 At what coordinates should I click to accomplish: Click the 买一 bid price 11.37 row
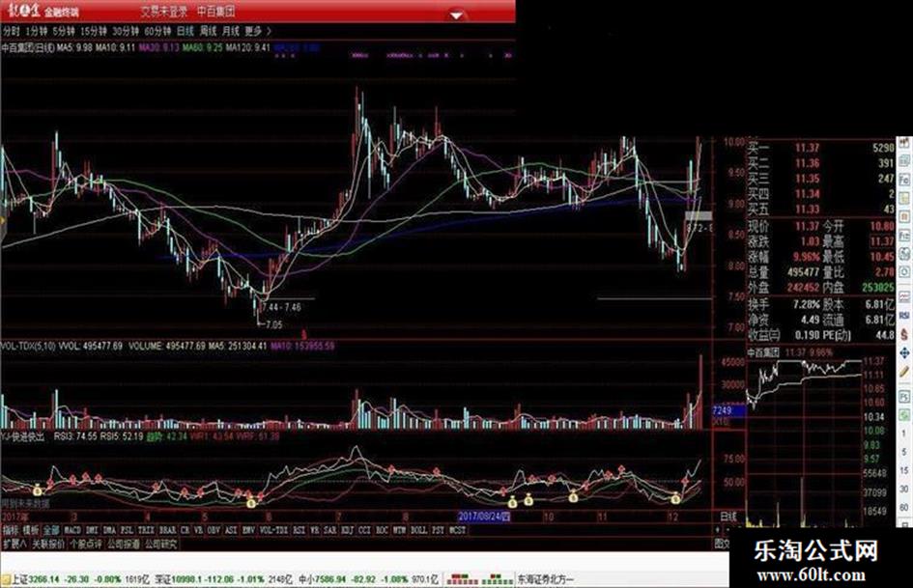coord(821,148)
